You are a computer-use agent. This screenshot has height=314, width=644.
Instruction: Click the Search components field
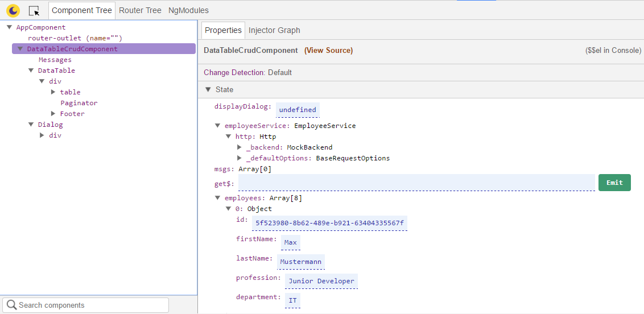pyautogui.click(x=86, y=305)
